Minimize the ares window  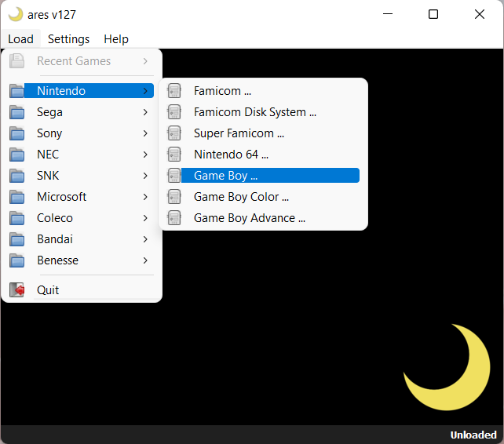(x=388, y=14)
